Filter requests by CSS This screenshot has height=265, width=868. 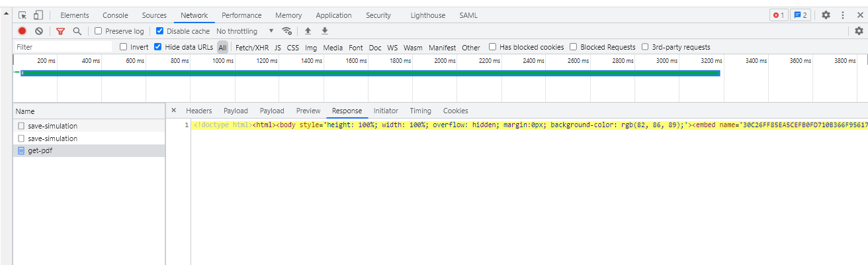293,47
